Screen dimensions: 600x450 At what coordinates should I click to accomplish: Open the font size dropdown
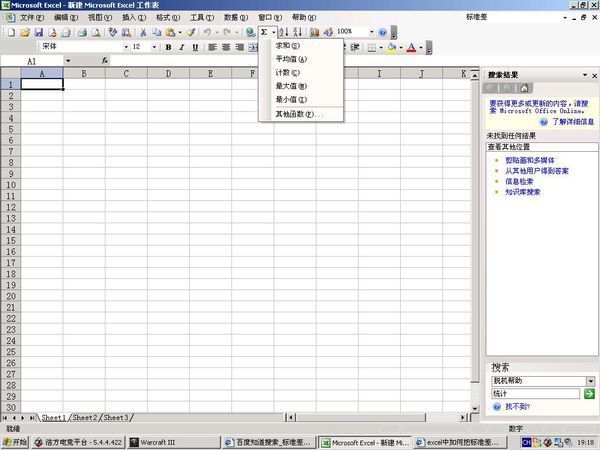(154, 47)
